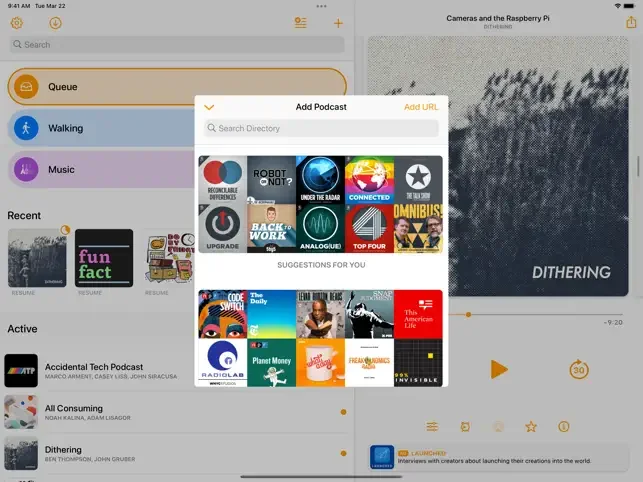Choose the Upgrade podcast artwork
Image resolution: width=643 pixels, height=482 pixels.
[223, 228]
